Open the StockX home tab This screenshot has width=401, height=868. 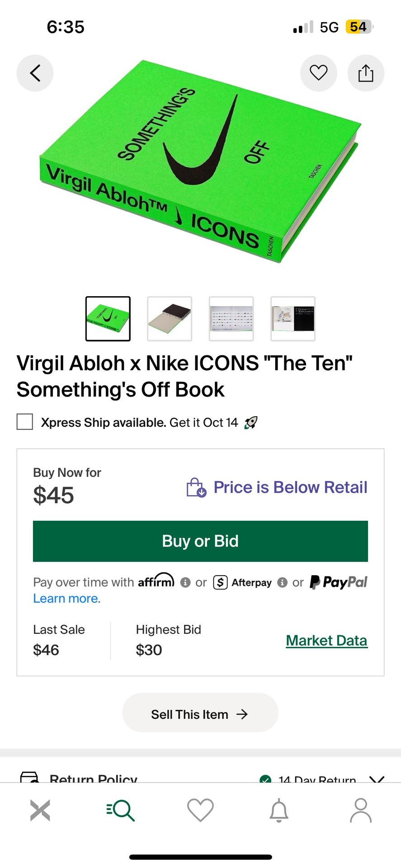pyautogui.click(x=40, y=810)
